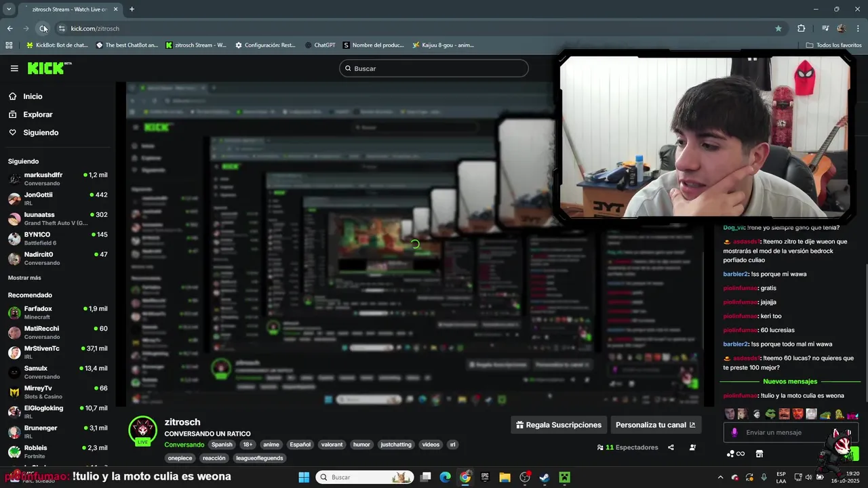Viewport: 868px width, 488px height.
Task: Select the 18+ tag
Action: pos(248,445)
